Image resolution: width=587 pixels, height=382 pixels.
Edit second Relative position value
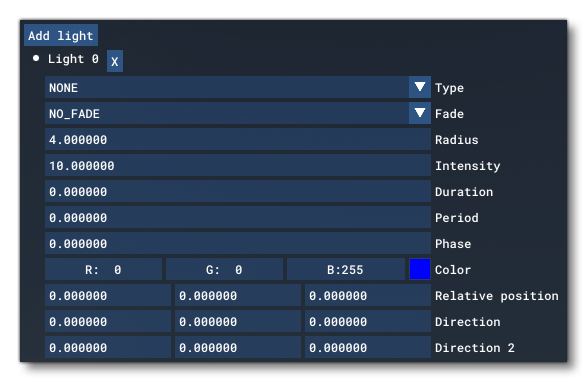[238, 295]
